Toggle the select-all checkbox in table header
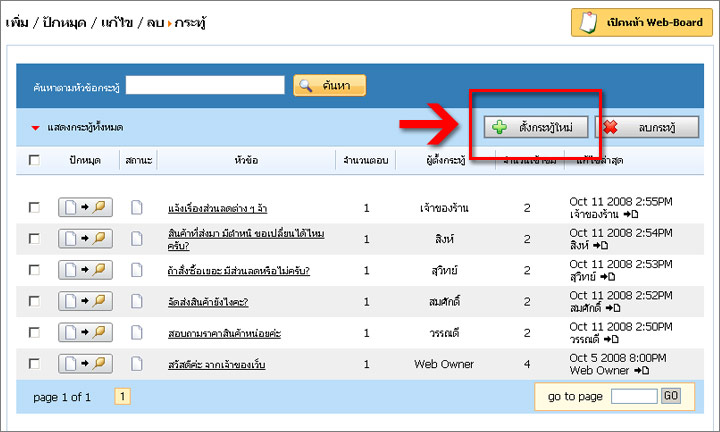The height and width of the screenshot is (432, 720). coord(35,160)
